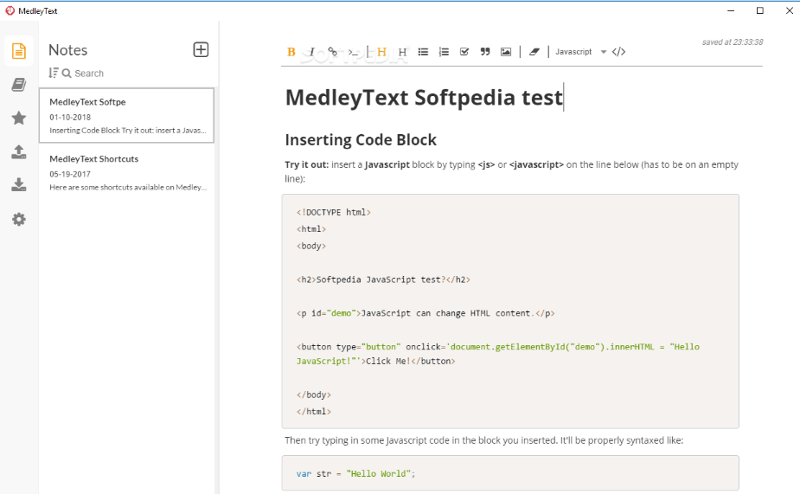Viewport: 800px width, 494px height.
Task: Toggle bold formatting
Action: click(x=291, y=52)
